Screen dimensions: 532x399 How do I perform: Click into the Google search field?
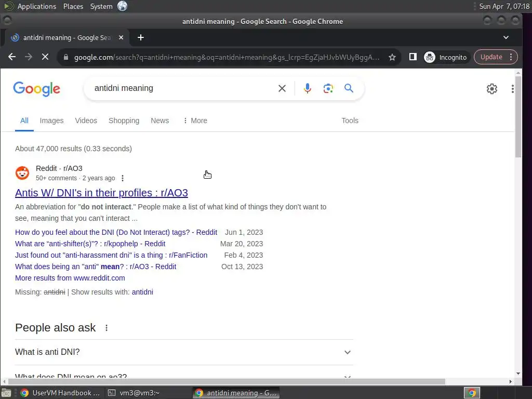click(x=183, y=88)
